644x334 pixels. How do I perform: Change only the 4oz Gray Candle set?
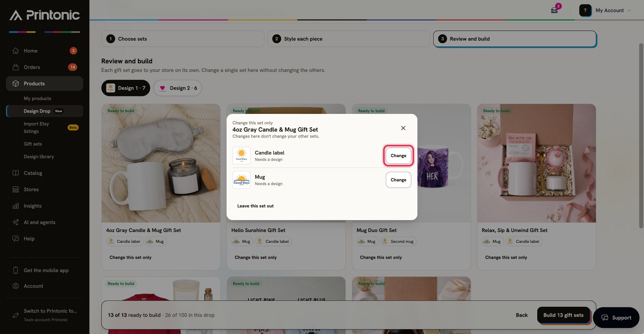tap(130, 257)
